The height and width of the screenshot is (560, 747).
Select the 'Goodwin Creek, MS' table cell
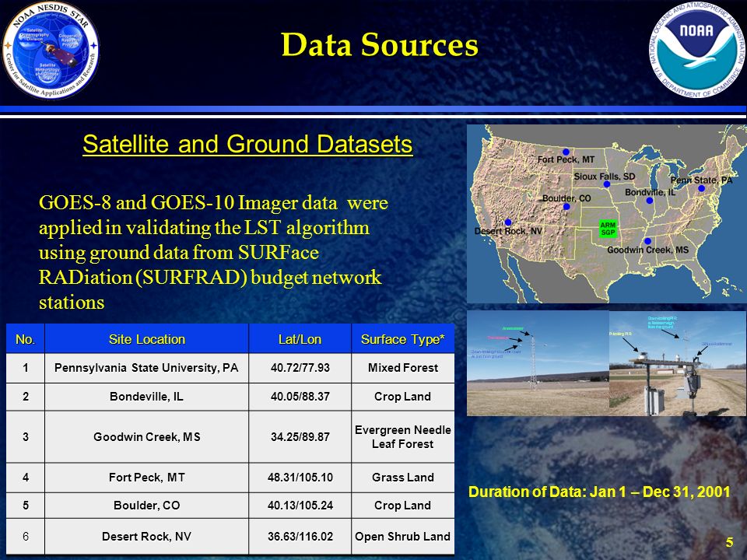coord(147,436)
